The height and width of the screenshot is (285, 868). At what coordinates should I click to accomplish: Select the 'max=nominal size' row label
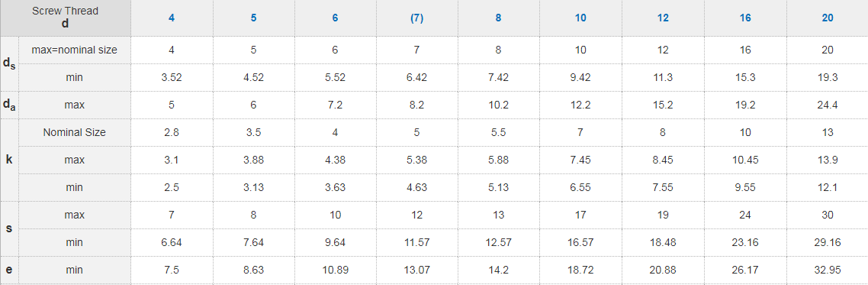(x=75, y=50)
